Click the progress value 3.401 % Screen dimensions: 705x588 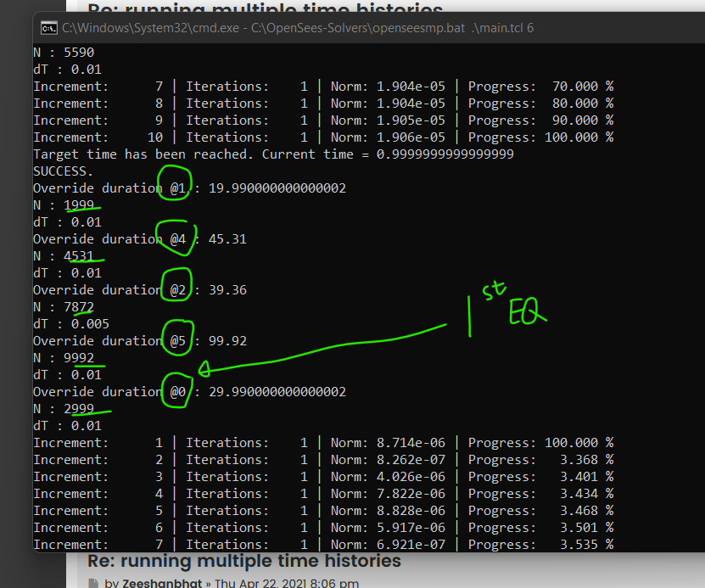(587, 477)
